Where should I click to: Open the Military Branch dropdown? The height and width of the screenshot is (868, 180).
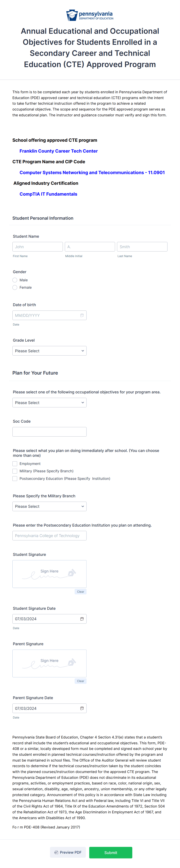tap(50, 506)
